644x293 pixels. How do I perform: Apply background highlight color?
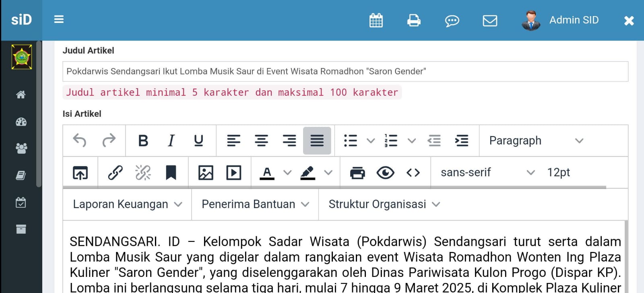(x=308, y=173)
